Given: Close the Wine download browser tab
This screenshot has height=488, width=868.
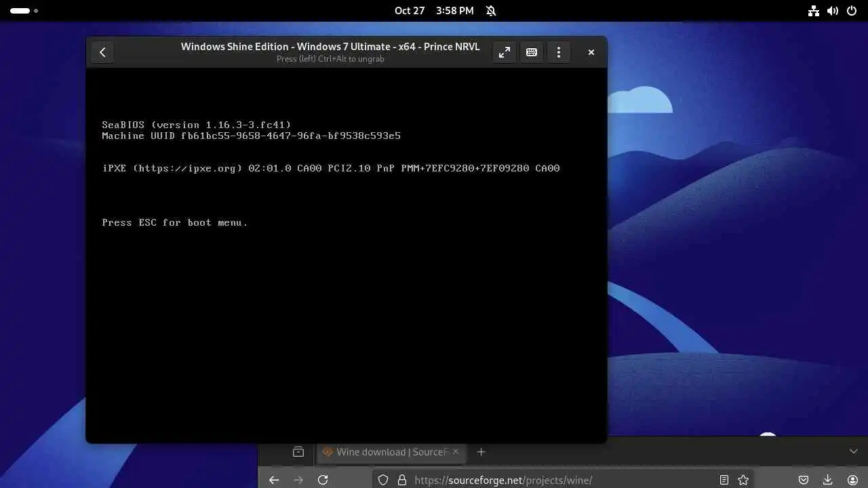Looking at the screenshot, I should 456,452.
